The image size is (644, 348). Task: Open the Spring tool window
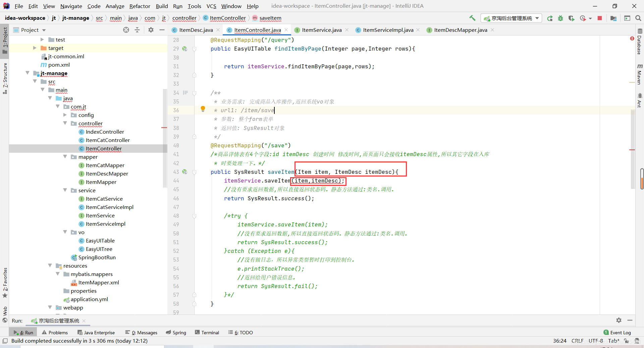coord(176,332)
